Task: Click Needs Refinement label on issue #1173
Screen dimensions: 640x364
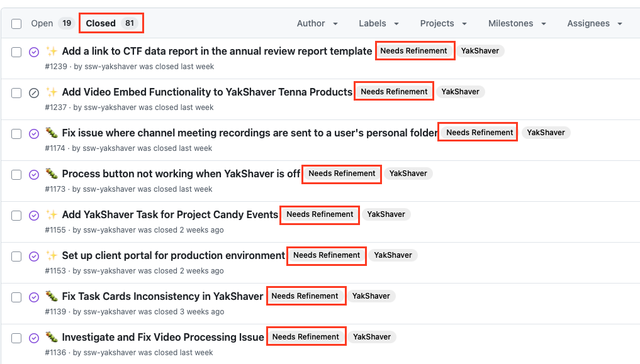Action: pyautogui.click(x=342, y=174)
